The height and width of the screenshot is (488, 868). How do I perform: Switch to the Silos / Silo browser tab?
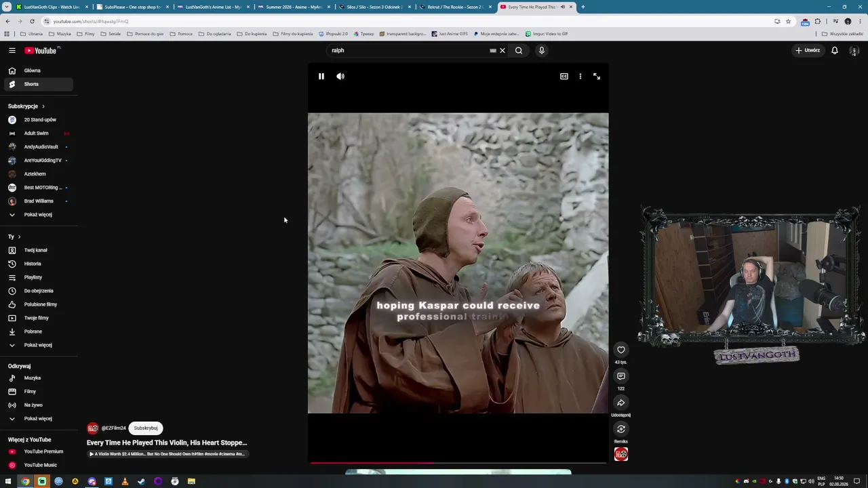pos(374,7)
